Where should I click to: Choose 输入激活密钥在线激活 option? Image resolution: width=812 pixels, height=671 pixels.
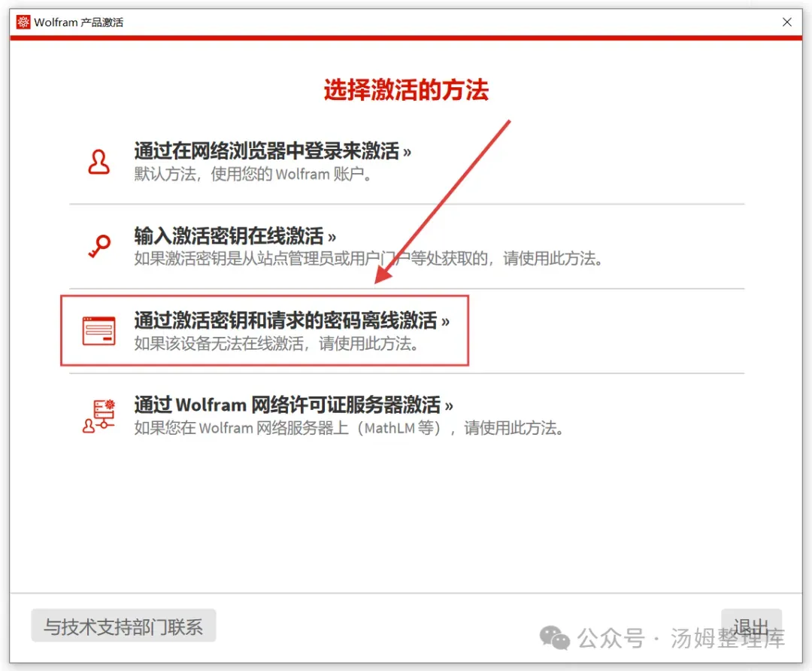click(x=235, y=235)
